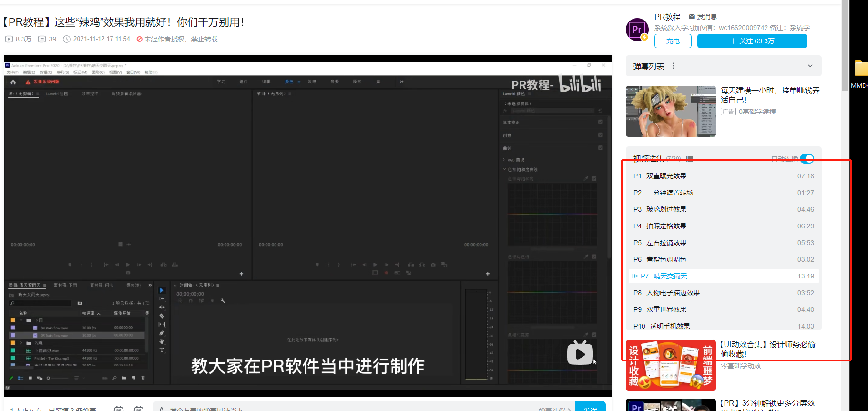868x411 pixels.
Task: Click the PR教程 uploader avatar
Action: tap(637, 30)
